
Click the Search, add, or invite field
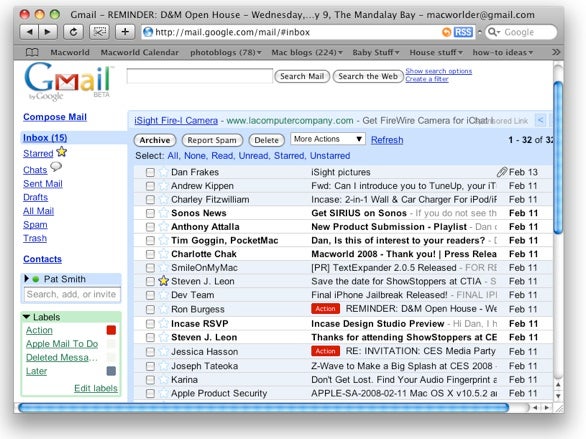[x=72, y=294]
